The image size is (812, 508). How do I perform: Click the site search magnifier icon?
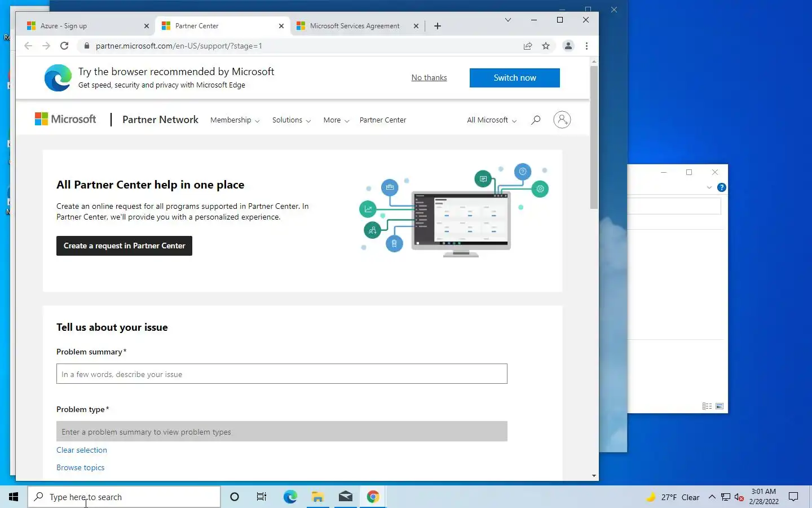pos(536,120)
